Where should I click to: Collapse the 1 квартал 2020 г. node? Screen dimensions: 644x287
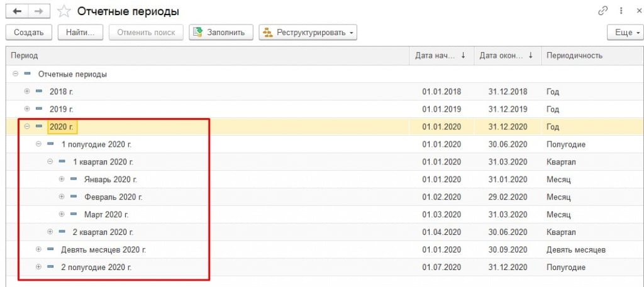click(x=50, y=162)
